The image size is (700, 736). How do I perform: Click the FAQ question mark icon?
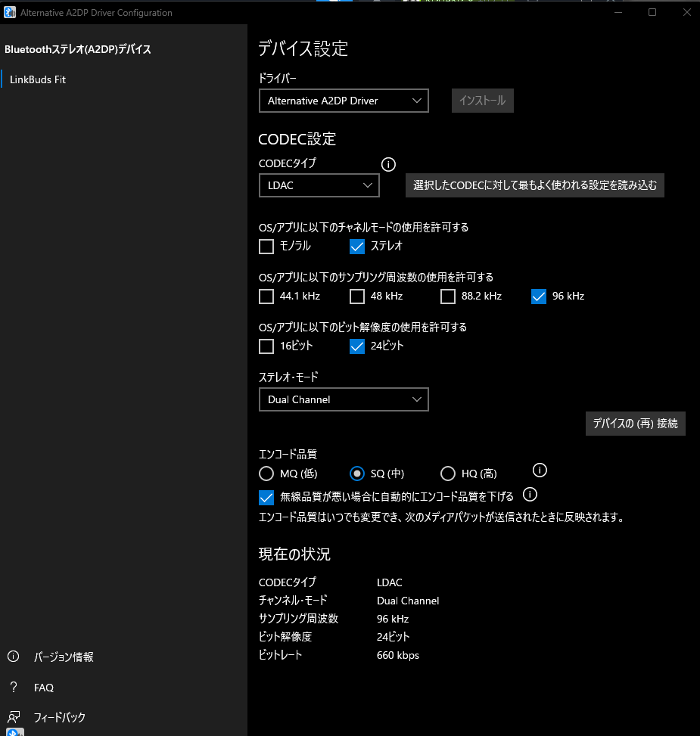[x=14, y=687]
